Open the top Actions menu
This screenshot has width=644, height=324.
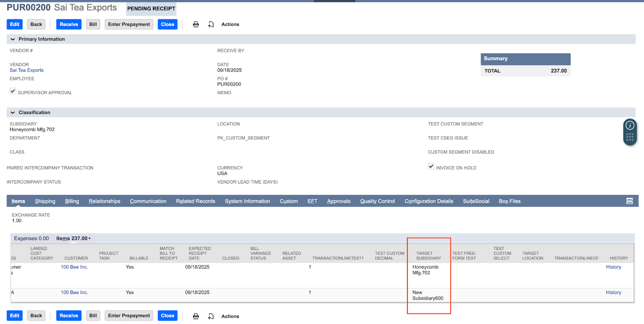point(230,25)
